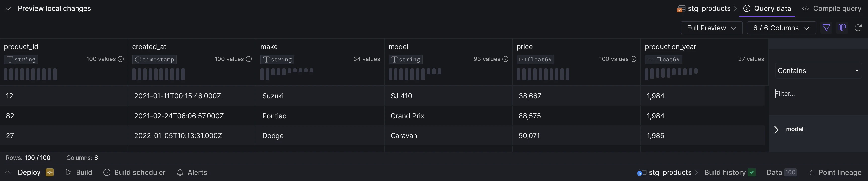Expand the model filter section
868x181 pixels.
pos(776,129)
